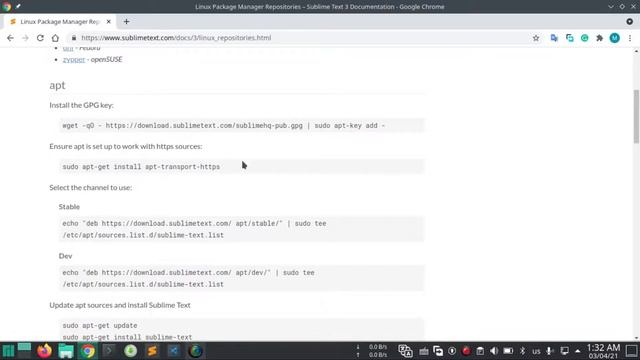The height and width of the screenshot is (360, 640).
Task: Click the apt section heading
Action: pyautogui.click(x=57, y=85)
